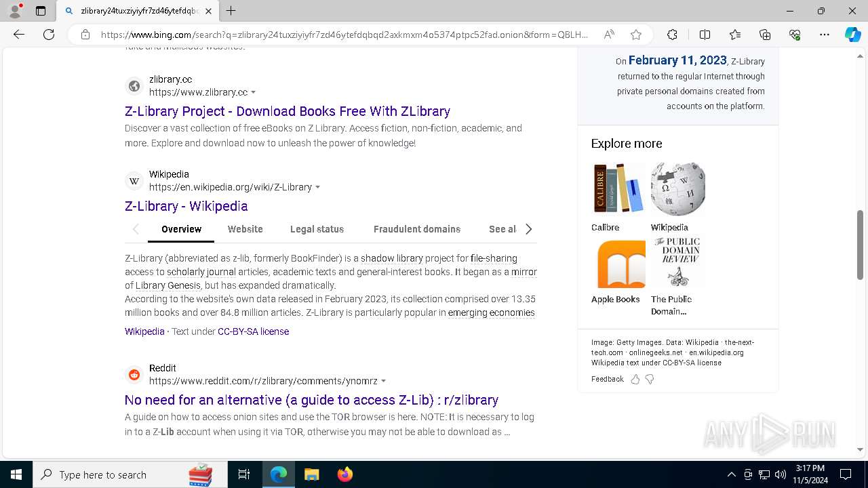
Task: Open the Wikipedia source attribution link
Action: click(144, 331)
